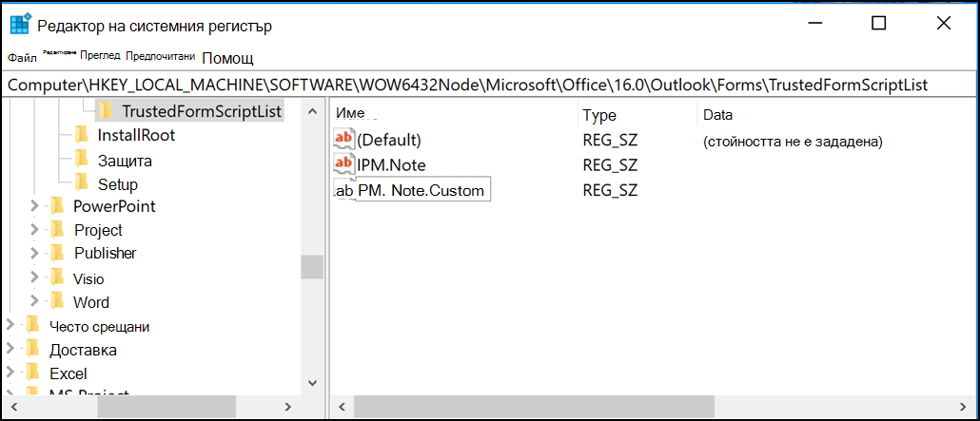
Task: Select the TrustedFormScriptList tree label
Action: (202, 112)
